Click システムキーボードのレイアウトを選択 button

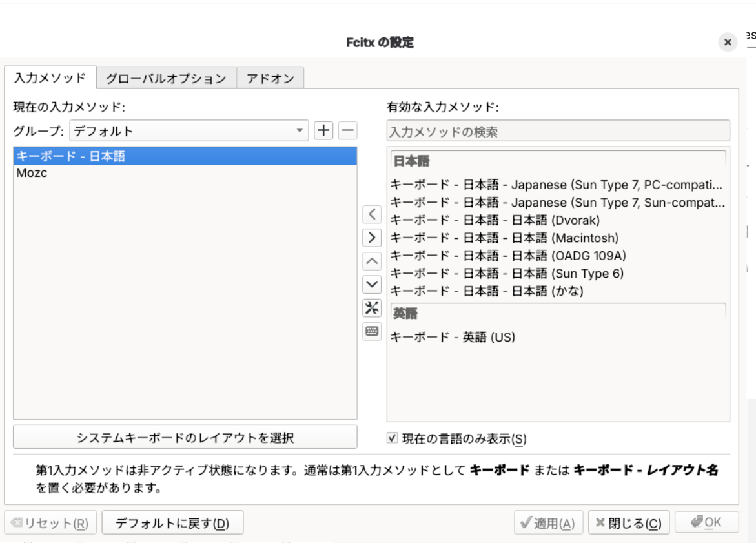[185, 437]
